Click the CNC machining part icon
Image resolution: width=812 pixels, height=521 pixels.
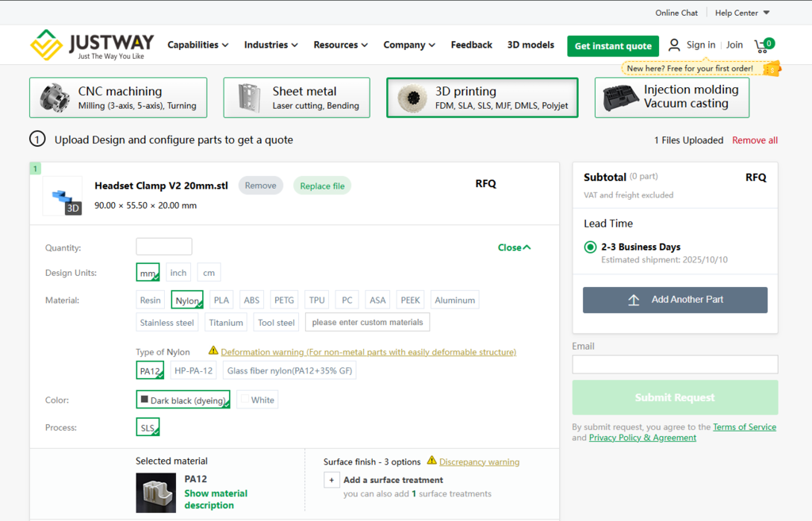(x=55, y=98)
